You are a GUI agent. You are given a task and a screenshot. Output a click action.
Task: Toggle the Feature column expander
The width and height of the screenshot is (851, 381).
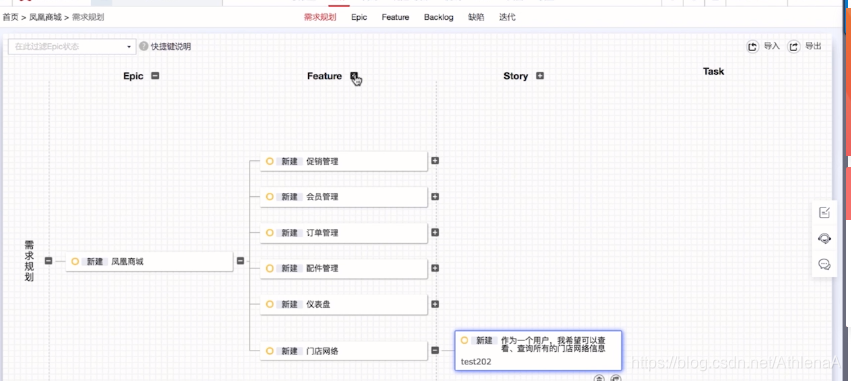(x=354, y=76)
